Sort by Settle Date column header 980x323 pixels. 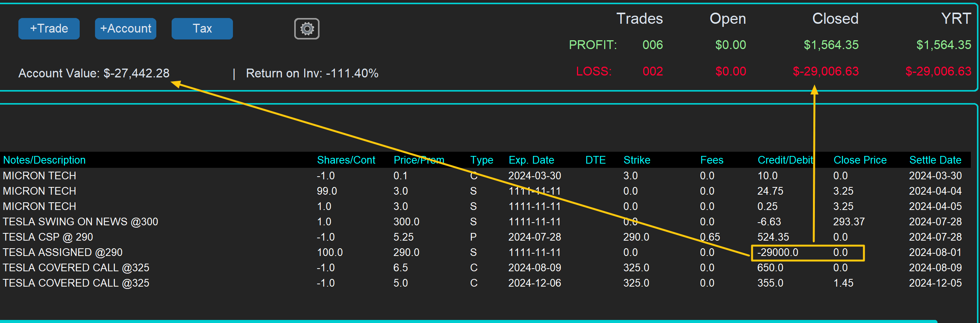(x=935, y=160)
